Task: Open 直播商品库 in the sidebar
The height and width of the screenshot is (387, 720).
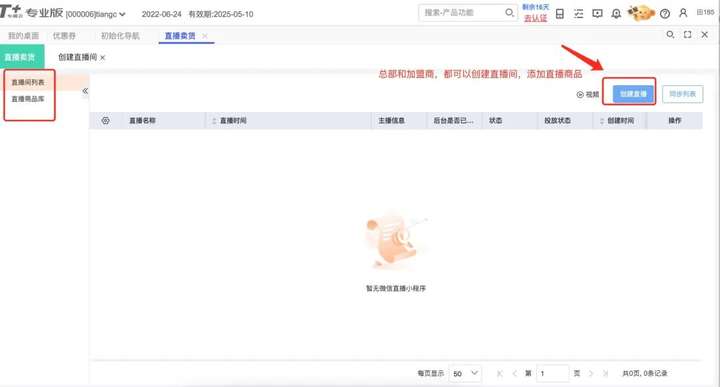Action: (x=28, y=99)
